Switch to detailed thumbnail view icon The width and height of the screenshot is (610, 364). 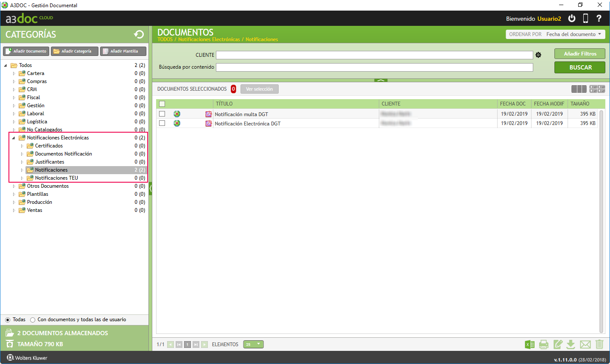(597, 89)
